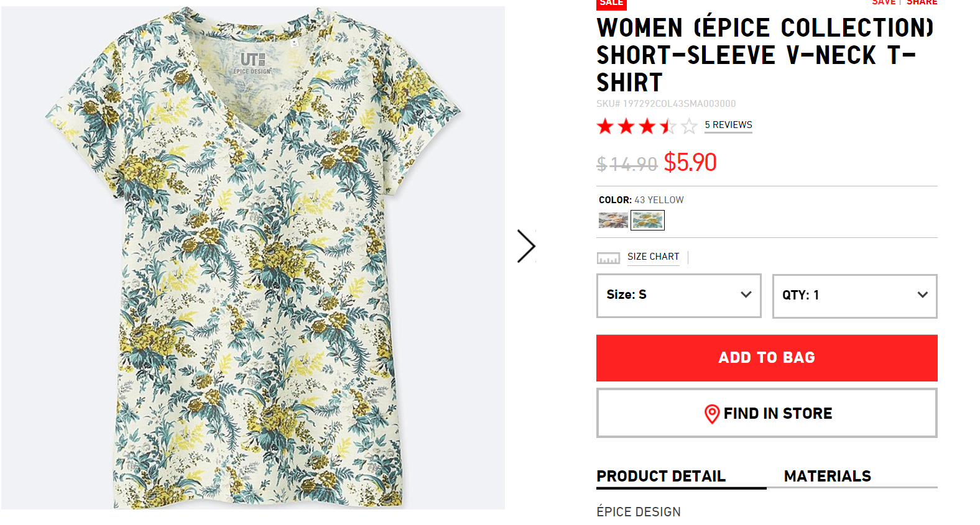
Task: Select the Product Detail tab
Action: pos(661,477)
